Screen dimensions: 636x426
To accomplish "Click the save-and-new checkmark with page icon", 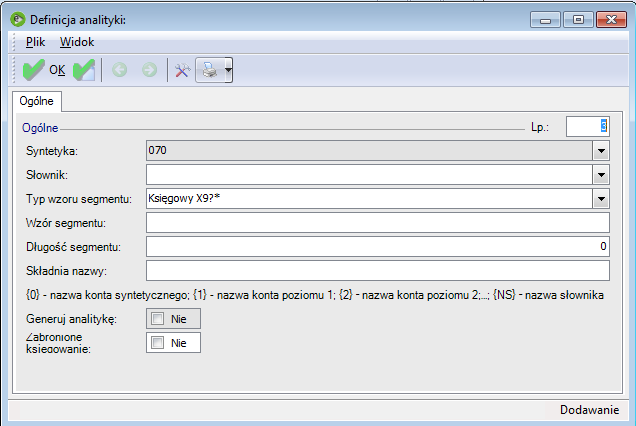I will (x=84, y=70).
